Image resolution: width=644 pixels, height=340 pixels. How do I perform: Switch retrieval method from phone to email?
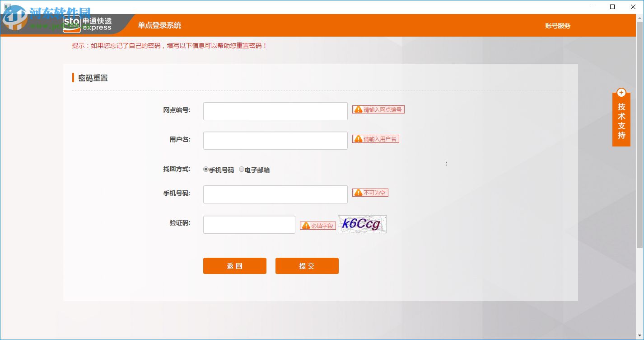click(x=242, y=169)
